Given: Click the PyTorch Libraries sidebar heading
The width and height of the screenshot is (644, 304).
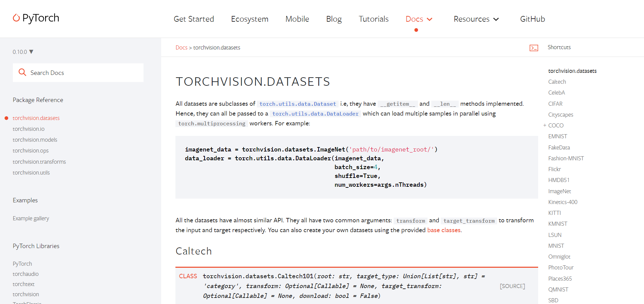Looking at the screenshot, I should point(36,246).
